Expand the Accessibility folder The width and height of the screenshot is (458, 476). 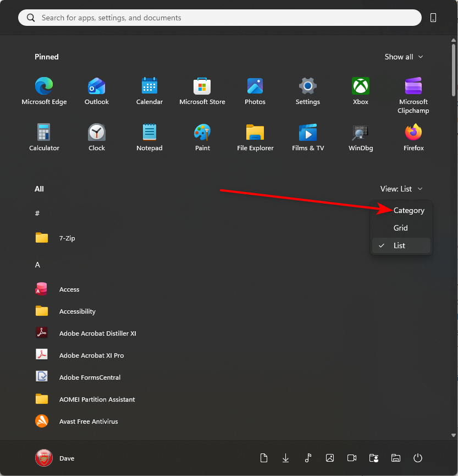click(x=65, y=311)
